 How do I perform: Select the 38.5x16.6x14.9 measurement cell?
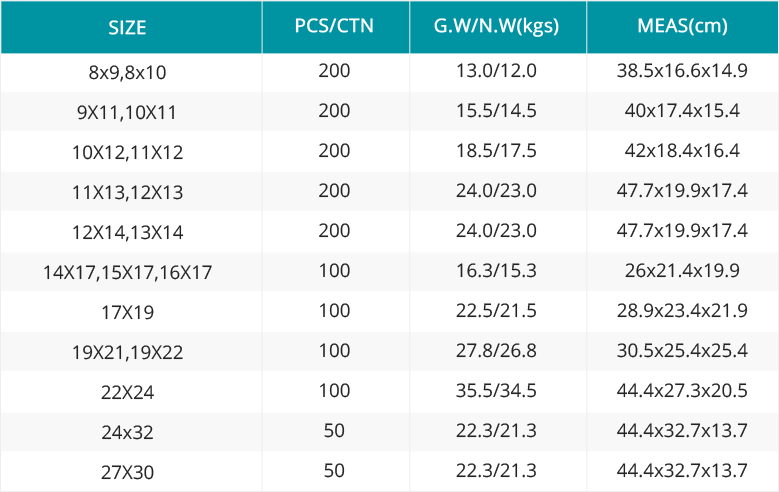coord(682,71)
